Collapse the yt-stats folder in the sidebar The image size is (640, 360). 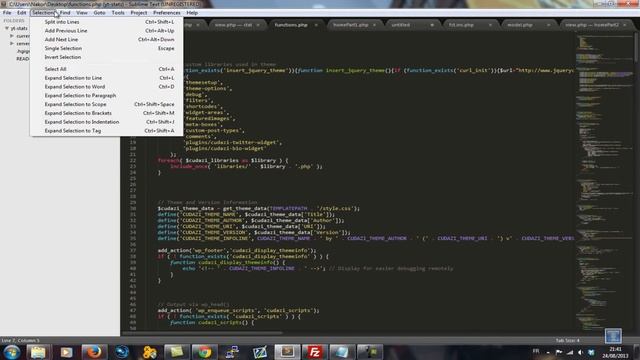coord(7,28)
